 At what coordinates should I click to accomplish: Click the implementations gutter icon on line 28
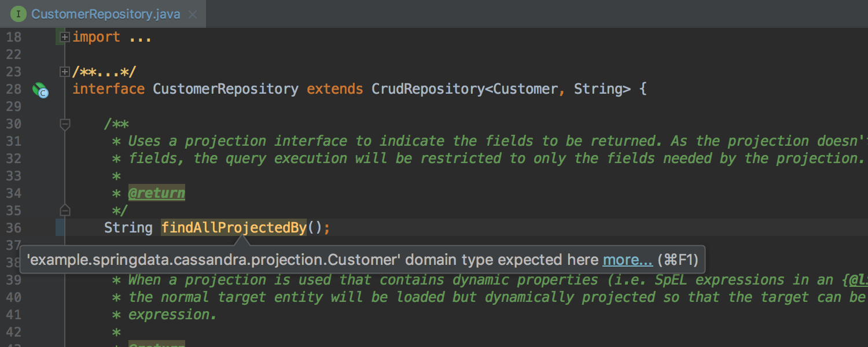pos(40,90)
